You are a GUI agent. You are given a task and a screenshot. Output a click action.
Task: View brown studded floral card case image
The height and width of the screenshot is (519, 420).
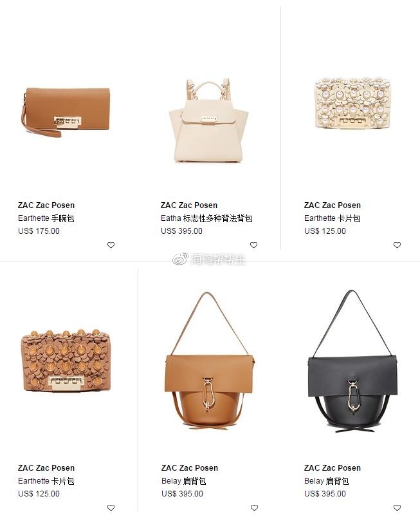click(x=66, y=360)
